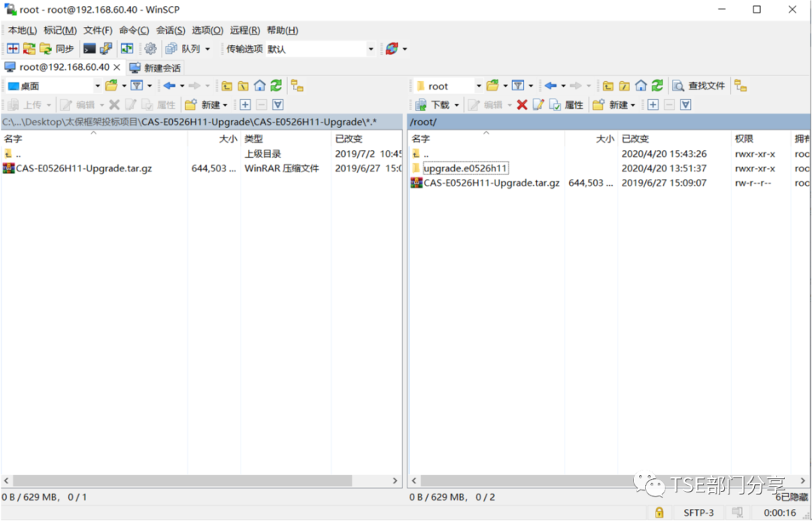Open the terminal console icon
This screenshot has width=812, height=521.
[x=89, y=49]
